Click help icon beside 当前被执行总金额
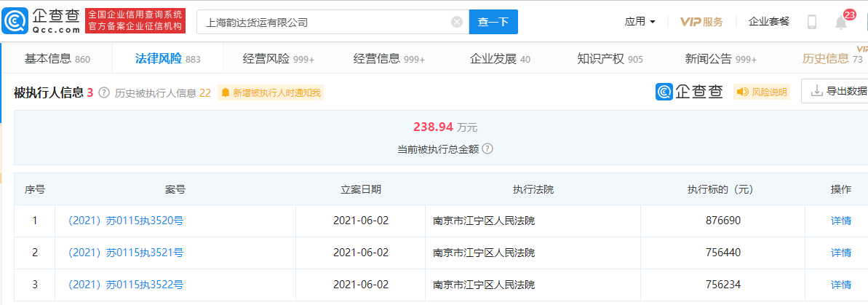Viewport: 868px width, 305px height. [487, 149]
